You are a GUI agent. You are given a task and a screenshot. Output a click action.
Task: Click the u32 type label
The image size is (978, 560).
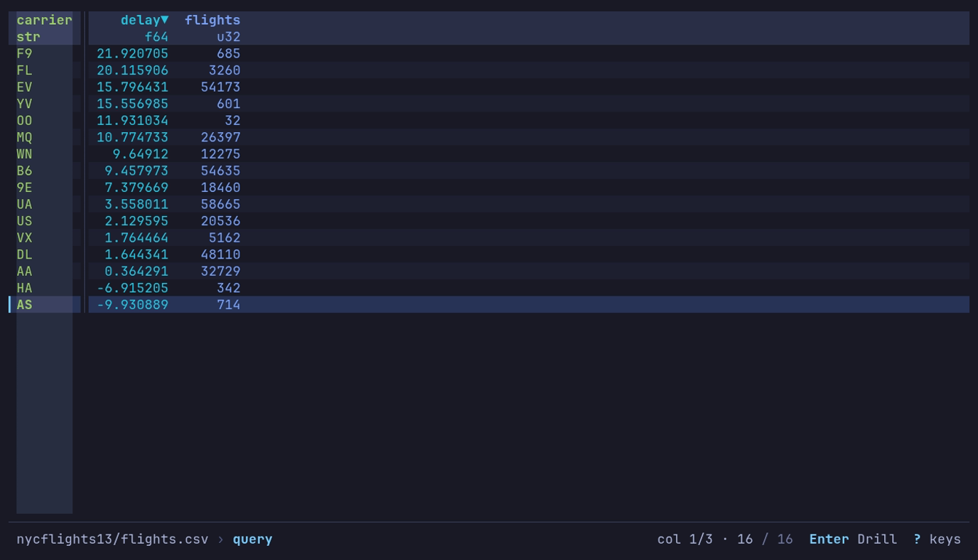[x=229, y=36]
